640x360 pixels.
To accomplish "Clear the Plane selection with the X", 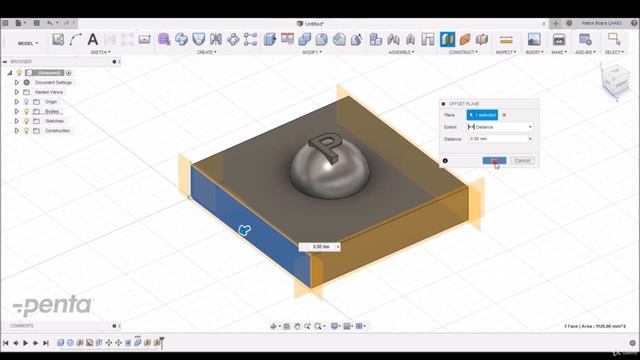I will coord(504,115).
